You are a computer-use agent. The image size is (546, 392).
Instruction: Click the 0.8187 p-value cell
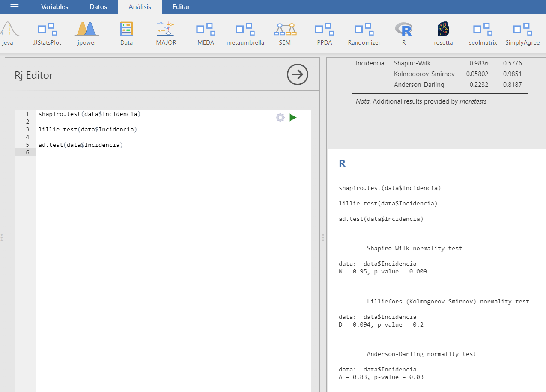pos(513,85)
